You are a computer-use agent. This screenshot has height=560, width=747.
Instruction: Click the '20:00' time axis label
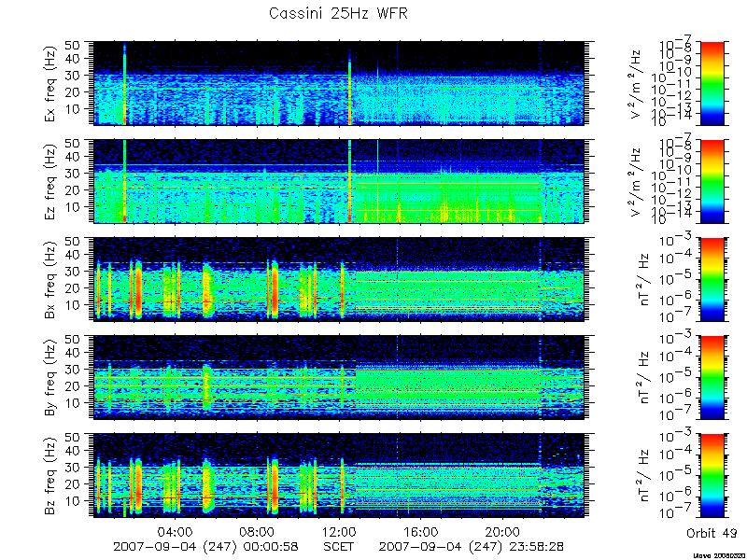click(x=502, y=531)
